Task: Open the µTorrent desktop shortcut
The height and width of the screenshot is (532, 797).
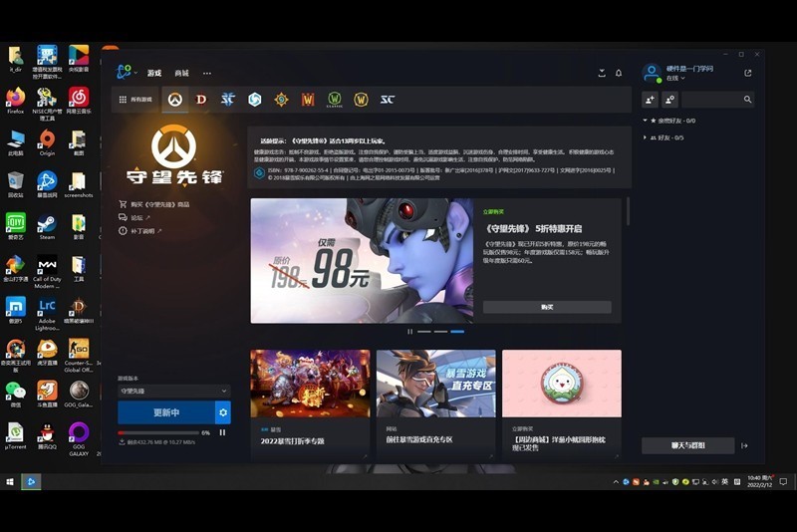Action: tap(16, 436)
